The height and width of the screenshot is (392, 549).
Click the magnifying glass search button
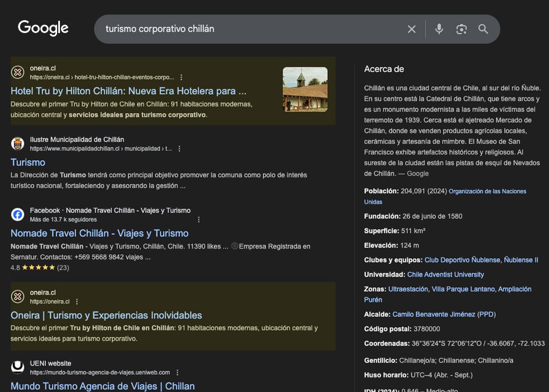pyautogui.click(x=483, y=29)
